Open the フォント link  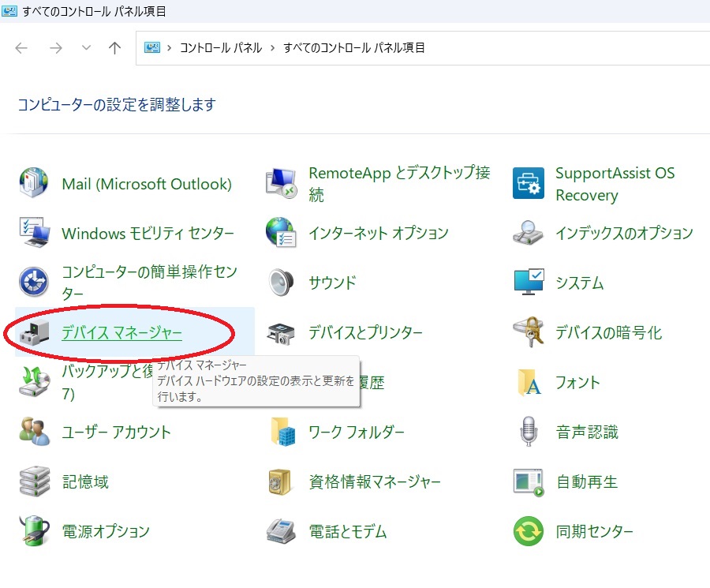coord(577,382)
